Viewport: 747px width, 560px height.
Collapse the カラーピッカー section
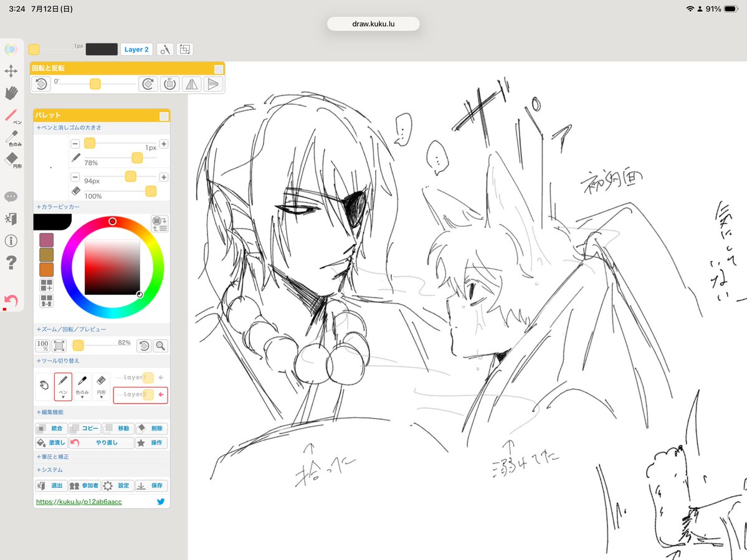point(58,207)
